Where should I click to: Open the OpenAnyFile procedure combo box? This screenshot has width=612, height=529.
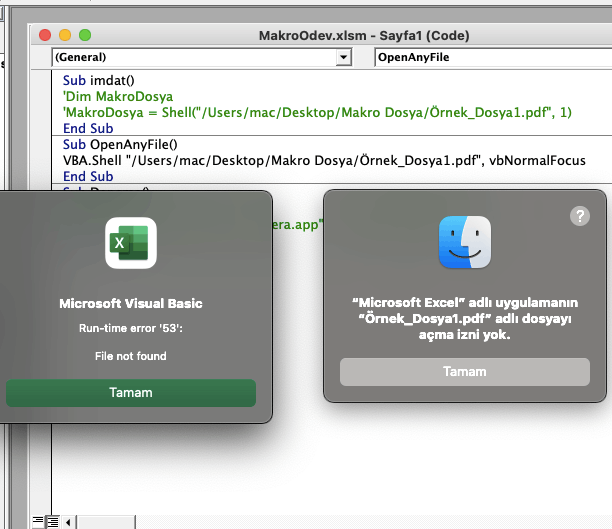(x=493, y=57)
